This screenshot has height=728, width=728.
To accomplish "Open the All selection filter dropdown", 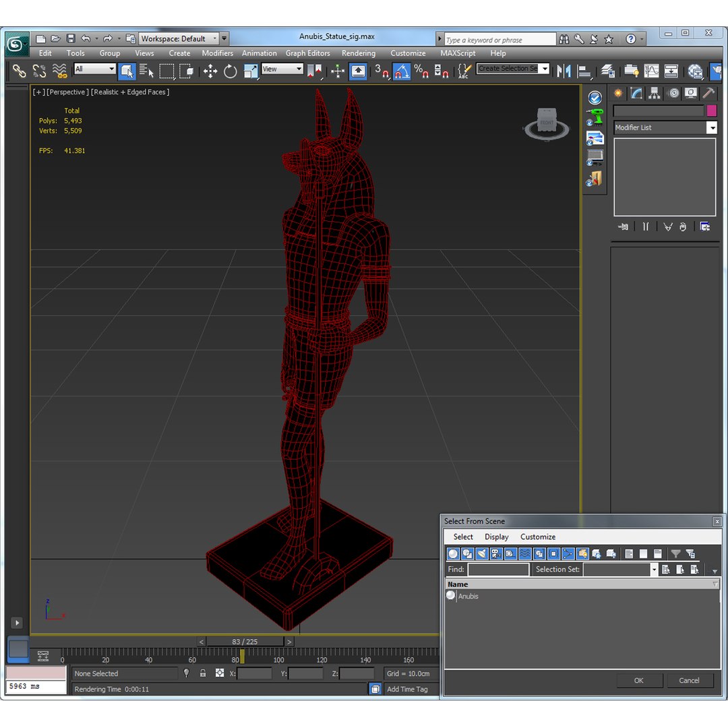I will click(x=95, y=69).
